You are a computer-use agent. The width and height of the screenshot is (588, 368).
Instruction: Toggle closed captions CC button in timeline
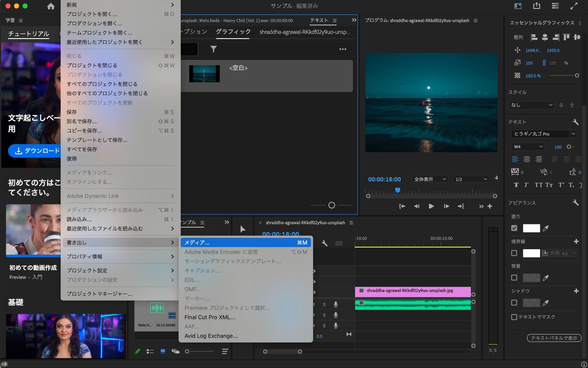[x=339, y=243]
